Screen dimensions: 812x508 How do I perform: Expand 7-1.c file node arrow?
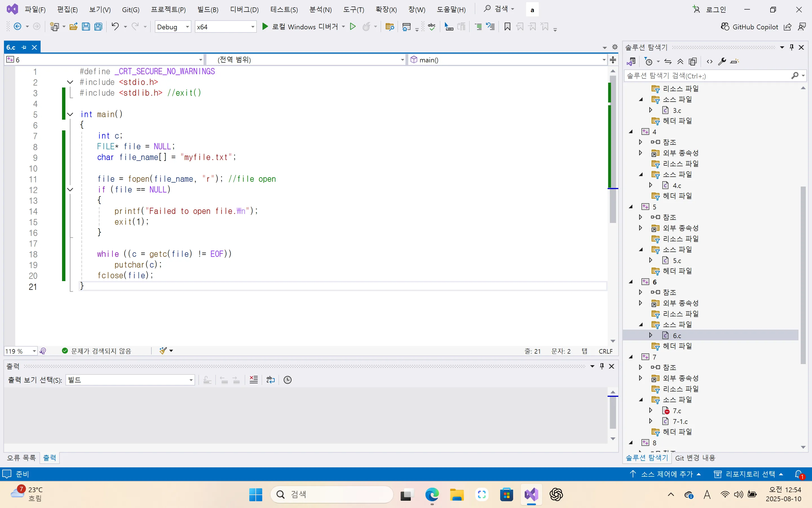coord(650,421)
